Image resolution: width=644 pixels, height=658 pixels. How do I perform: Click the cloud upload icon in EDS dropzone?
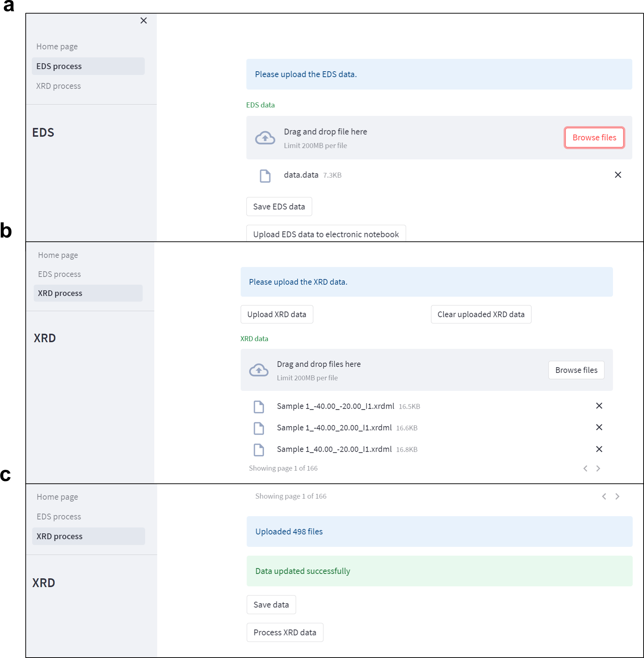pyautogui.click(x=265, y=138)
